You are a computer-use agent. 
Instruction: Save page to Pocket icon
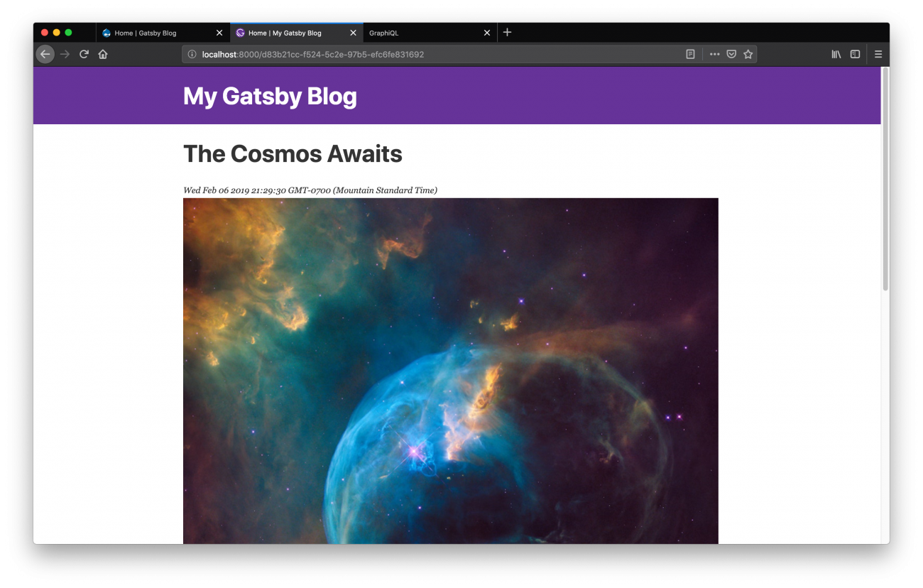tap(731, 54)
